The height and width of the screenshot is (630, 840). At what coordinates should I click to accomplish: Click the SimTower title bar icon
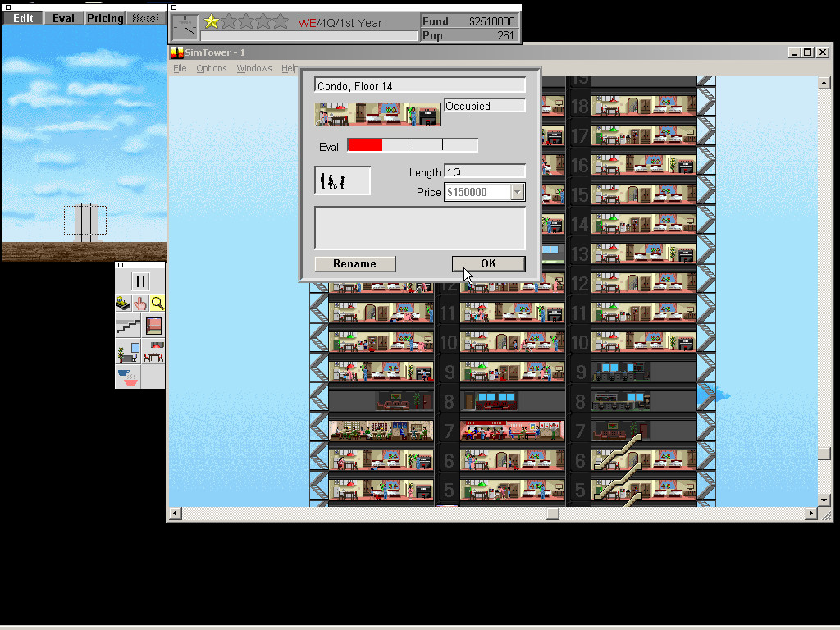pos(177,52)
